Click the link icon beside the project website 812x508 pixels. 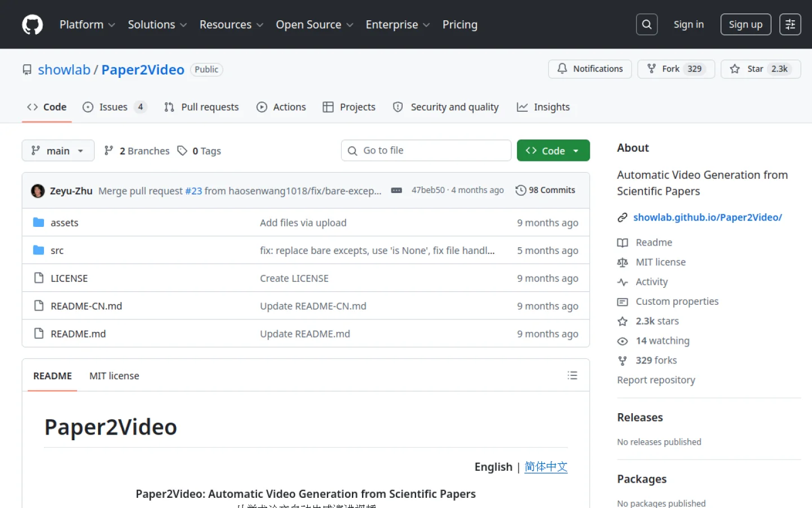tap(623, 217)
